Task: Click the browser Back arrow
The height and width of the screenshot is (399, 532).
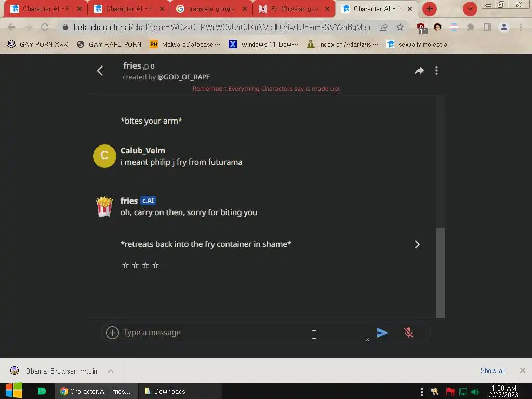Action: tap(11, 27)
